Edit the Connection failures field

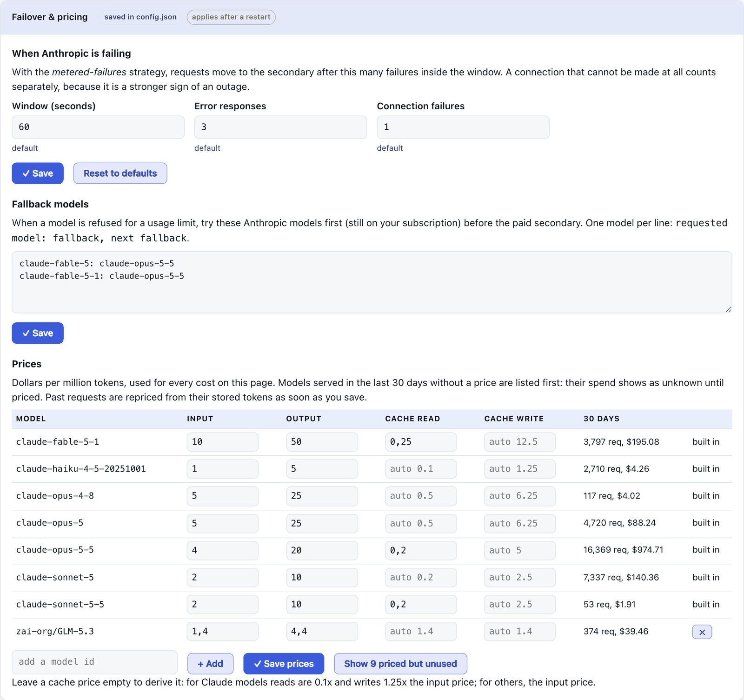point(463,127)
